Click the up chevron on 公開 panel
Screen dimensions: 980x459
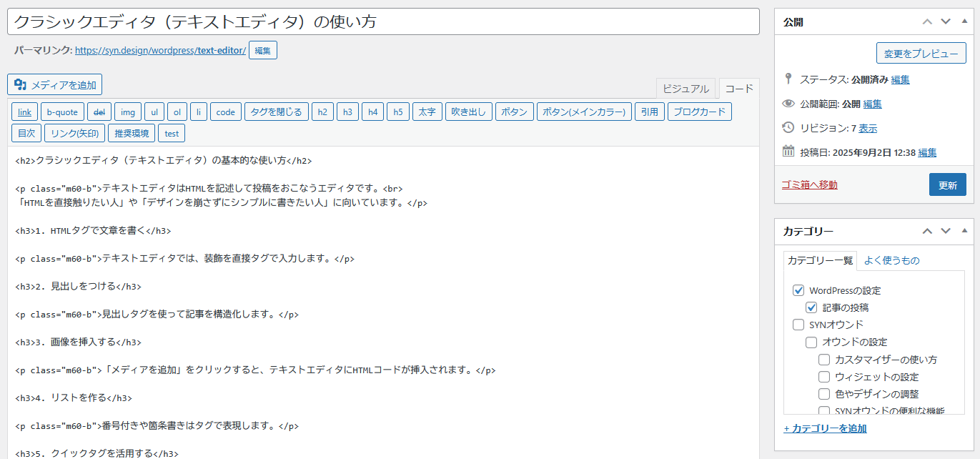pyautogui.click(x=927, y=21)
